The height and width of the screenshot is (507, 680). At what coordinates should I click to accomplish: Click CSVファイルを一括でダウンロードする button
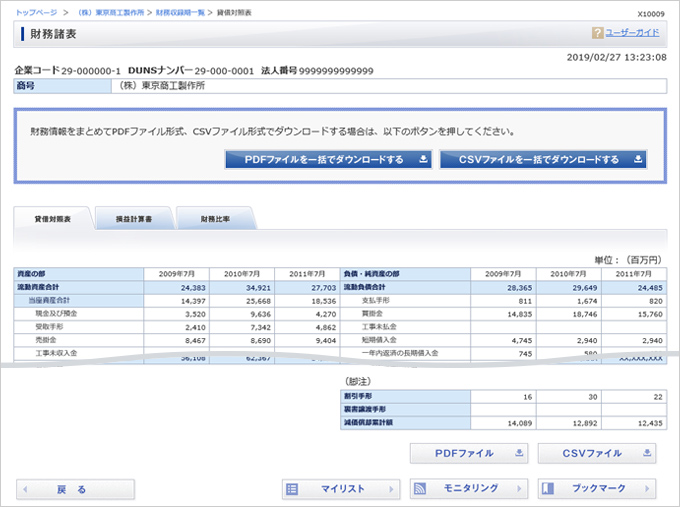543,160
